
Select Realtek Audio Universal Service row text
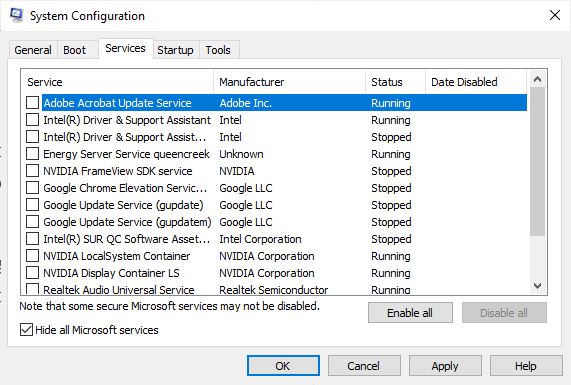pos(119,290)
